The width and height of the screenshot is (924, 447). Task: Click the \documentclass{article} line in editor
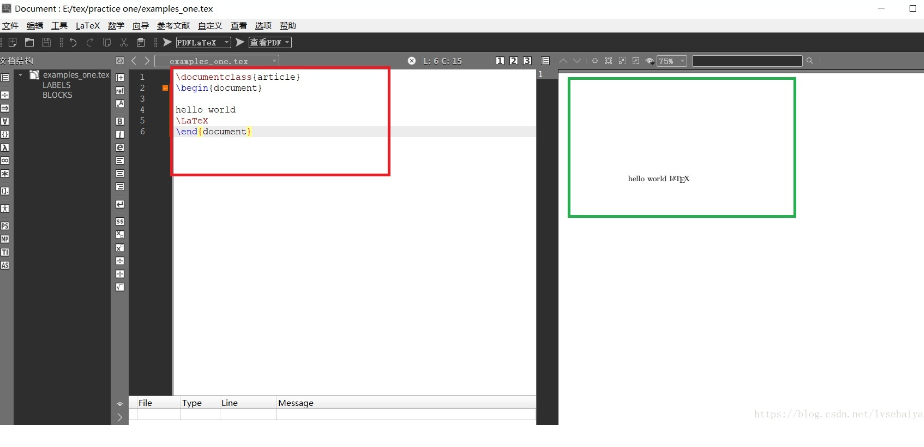238,77
